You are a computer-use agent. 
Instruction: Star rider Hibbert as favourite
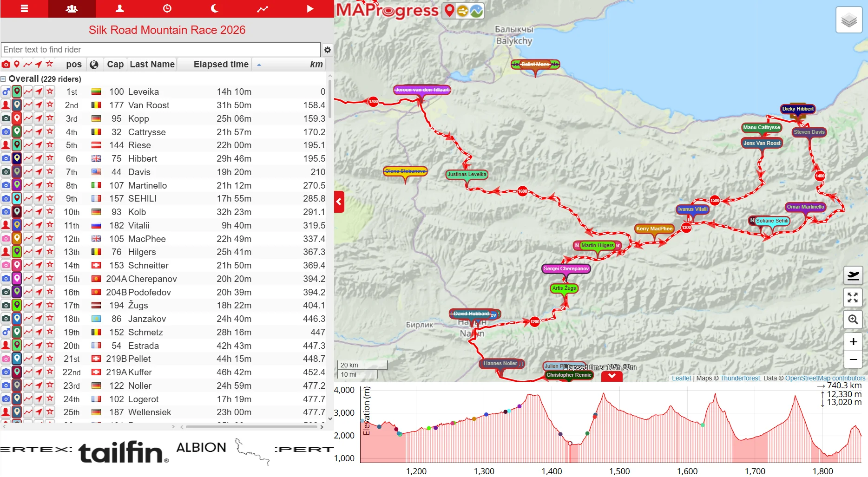click(x=50, y=158)
